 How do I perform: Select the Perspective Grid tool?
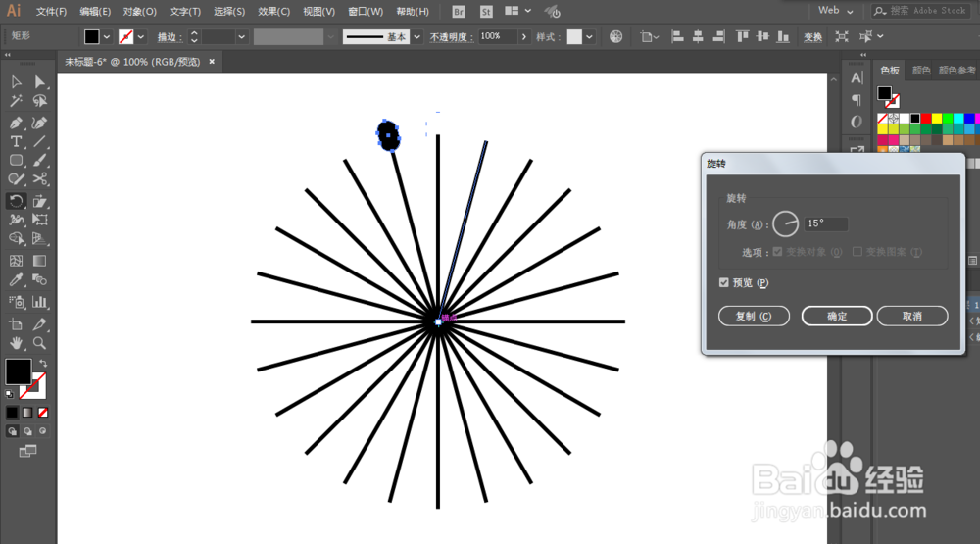[x=40, y=238]
